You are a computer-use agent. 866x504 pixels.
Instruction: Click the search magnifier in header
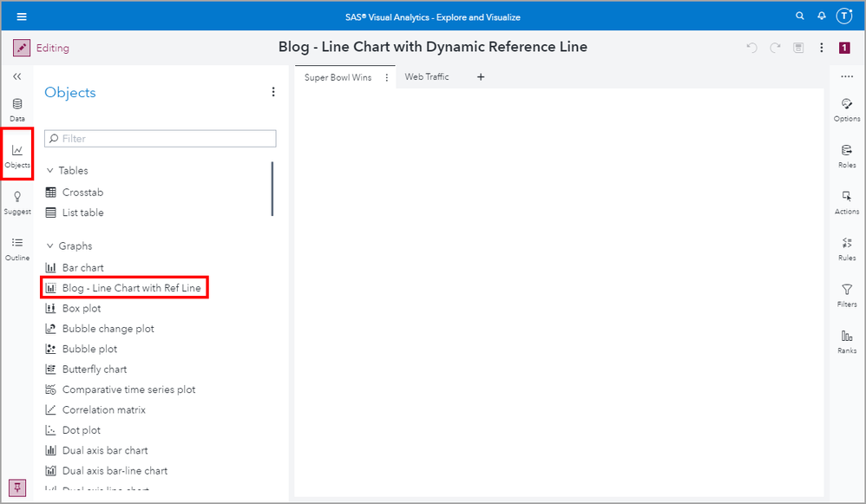coord(800,16)
